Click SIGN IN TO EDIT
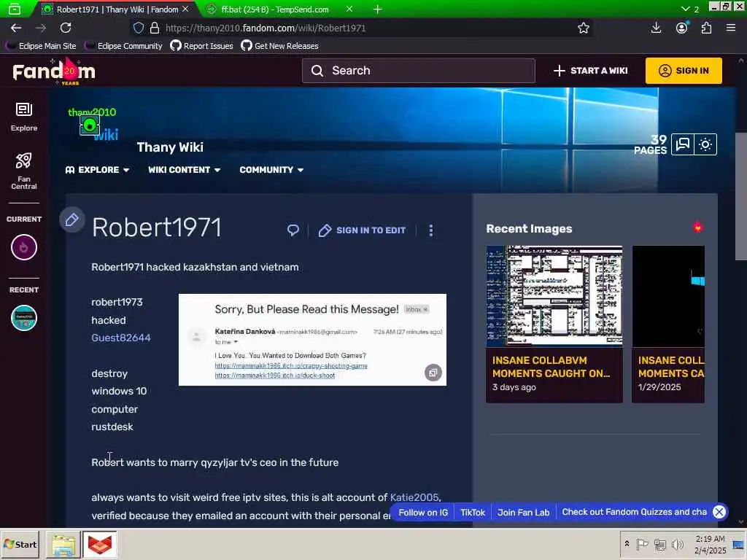The height and width of the screenshot is (560, 747). click(362, 230)
